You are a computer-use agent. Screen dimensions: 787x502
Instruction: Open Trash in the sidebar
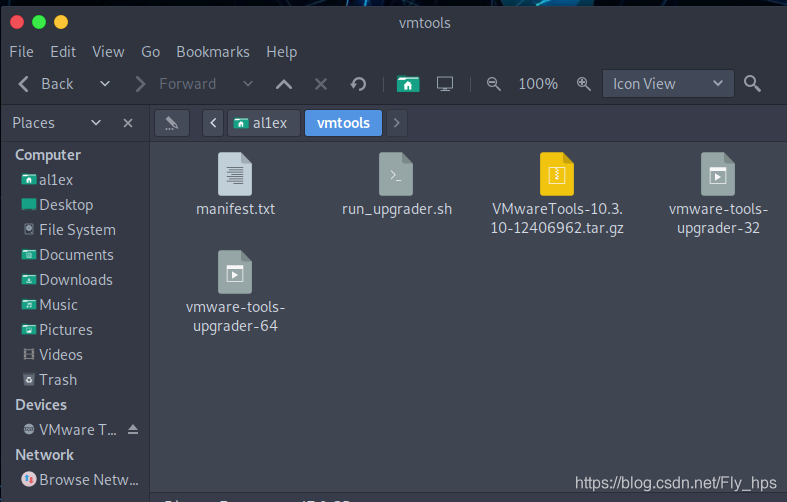[x=50, y=380]
